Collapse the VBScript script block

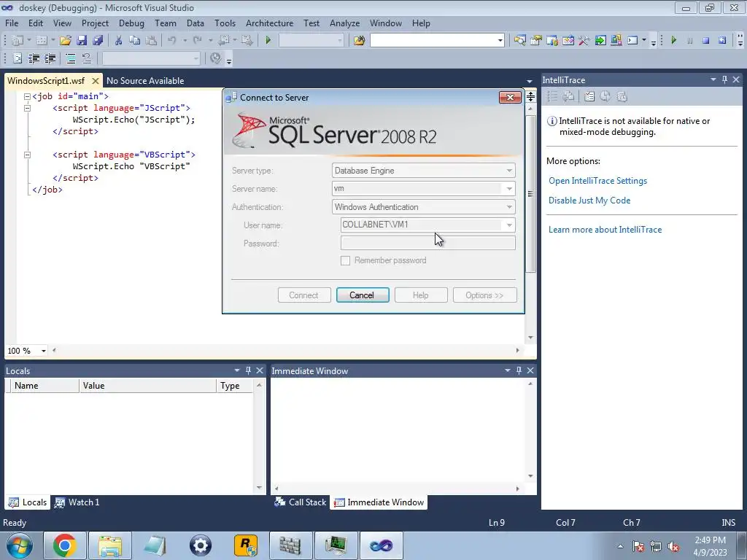pyautogui.click(x=27, y=155)
